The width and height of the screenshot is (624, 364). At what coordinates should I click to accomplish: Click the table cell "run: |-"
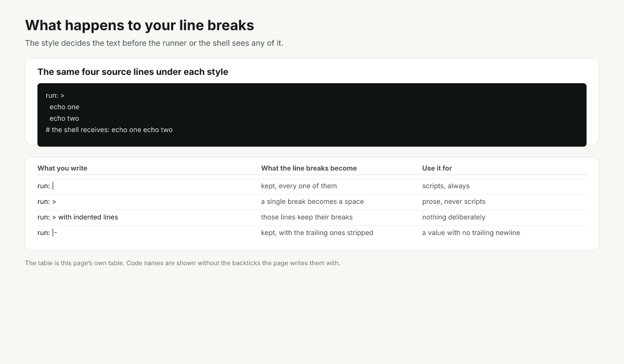47,233
